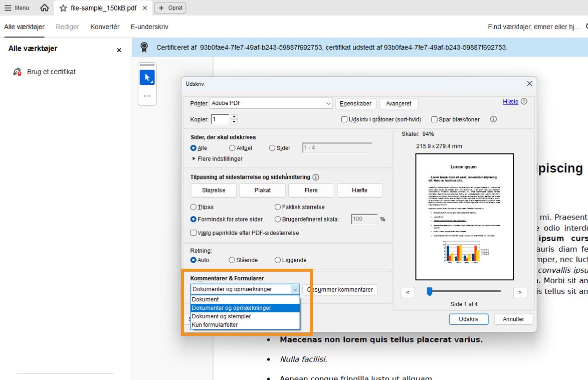This screenshot has height=380, width=588.
Task: Select Formindsk for store sider option
Action: pyautogui.click(x=193, y=219)
